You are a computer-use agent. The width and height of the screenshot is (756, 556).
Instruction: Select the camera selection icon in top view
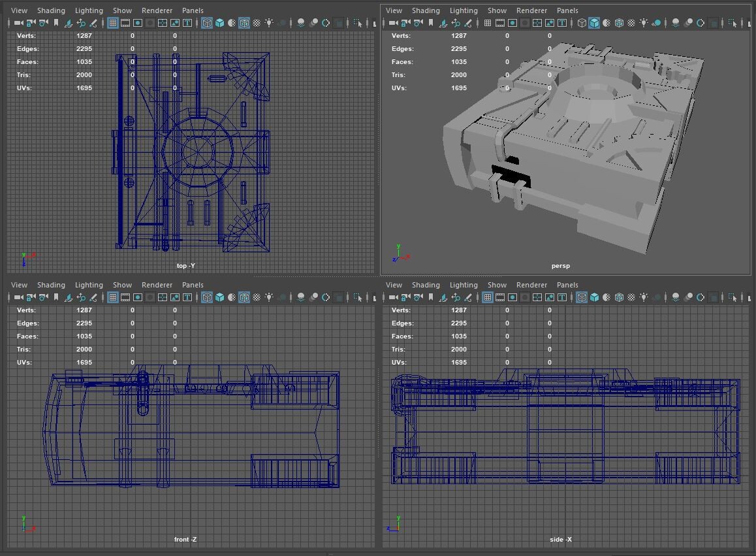point(18,23)
